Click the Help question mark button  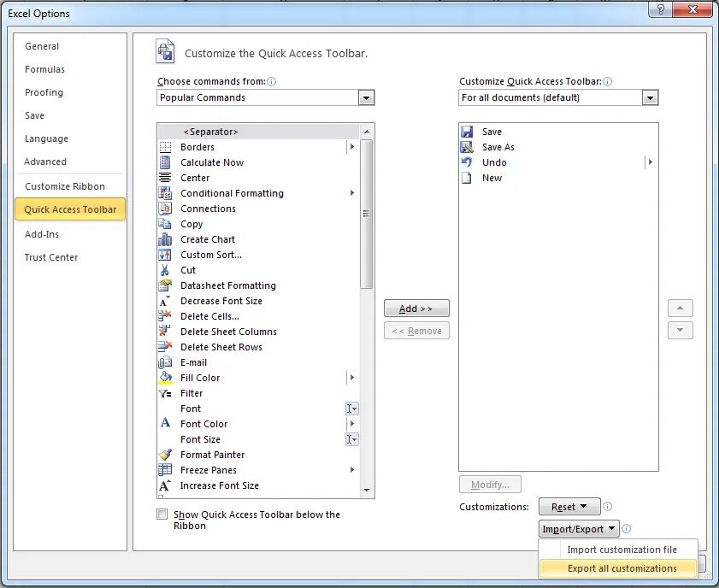coord(660,9)
